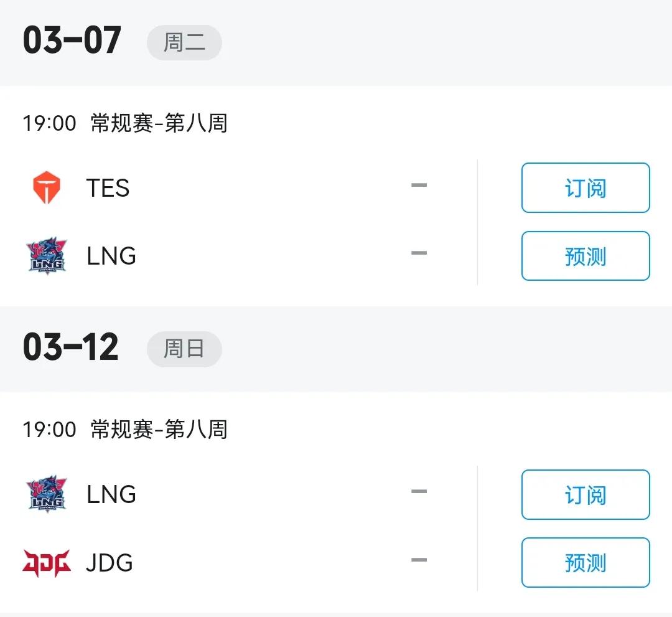The height and width of the screenshot is (617, 672).
Task: Select the JDG team name
Action: 110,563
